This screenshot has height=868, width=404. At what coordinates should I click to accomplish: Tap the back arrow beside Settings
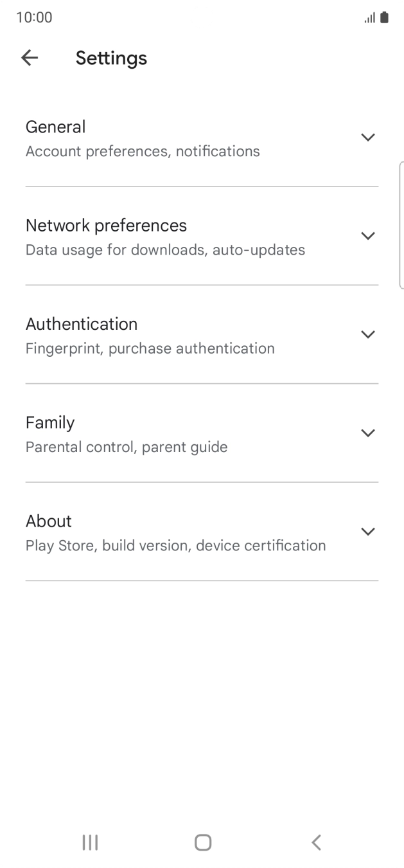coord(30,58)
